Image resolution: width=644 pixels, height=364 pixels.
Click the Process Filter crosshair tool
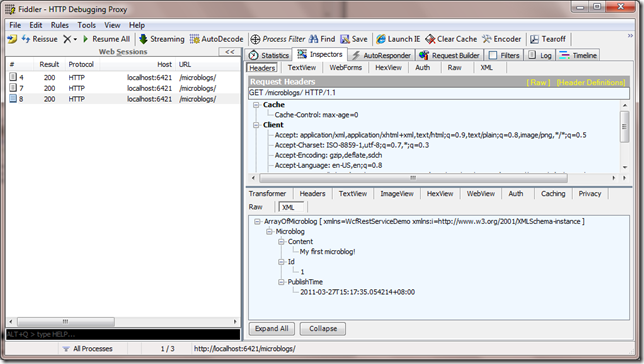click(278, 39)
